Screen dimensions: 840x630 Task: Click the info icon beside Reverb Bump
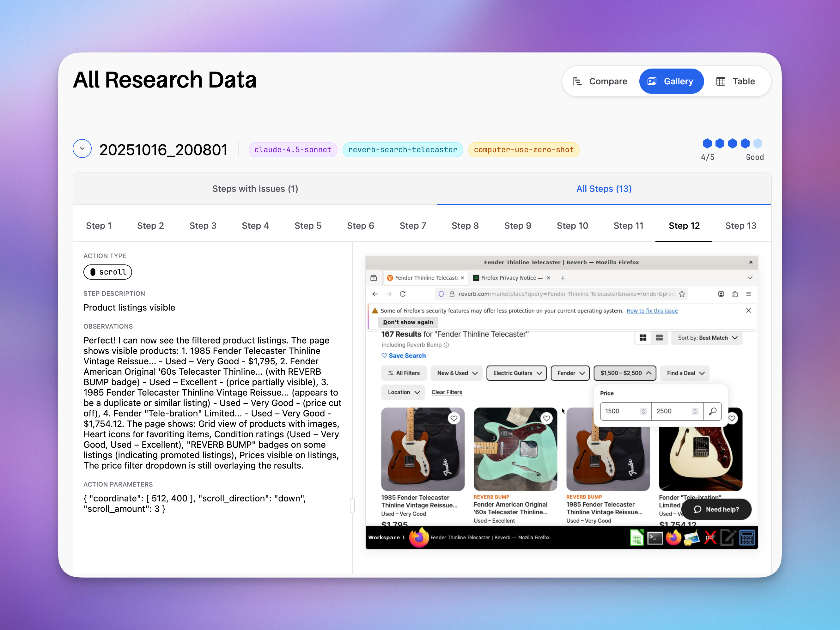click(x=447, y=345)
